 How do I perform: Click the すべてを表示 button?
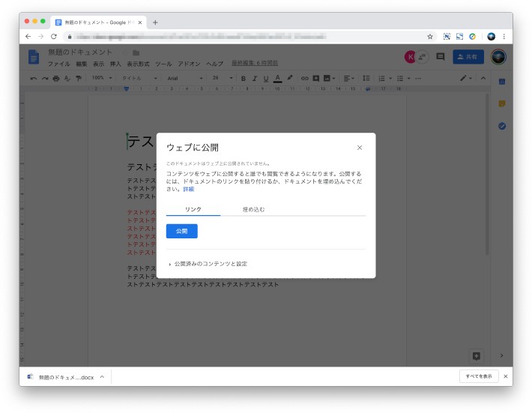(x=479, y=376)
